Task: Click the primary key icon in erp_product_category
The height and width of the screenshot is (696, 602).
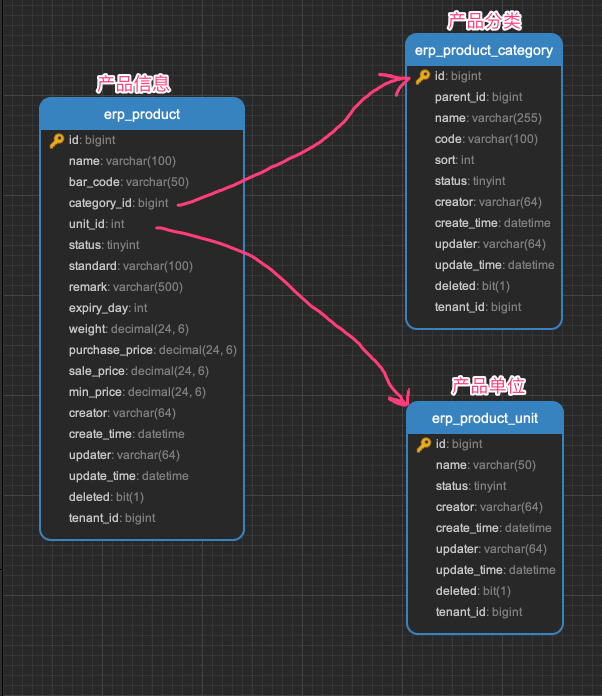Action: (423, 76)
